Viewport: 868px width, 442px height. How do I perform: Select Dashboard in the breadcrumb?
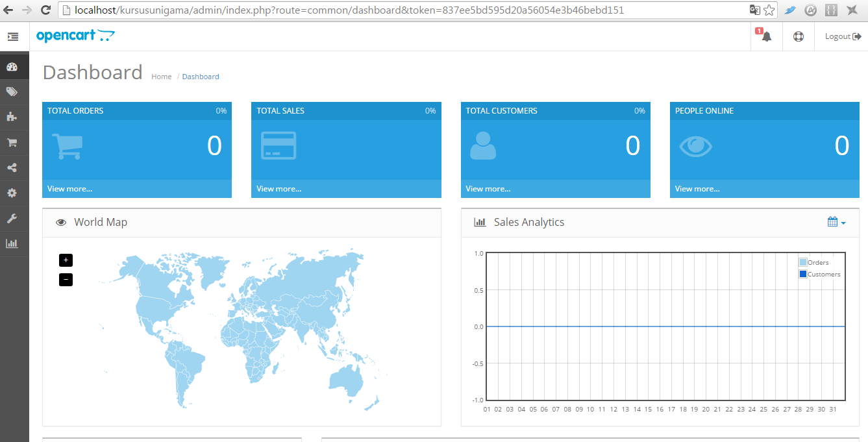201,77
